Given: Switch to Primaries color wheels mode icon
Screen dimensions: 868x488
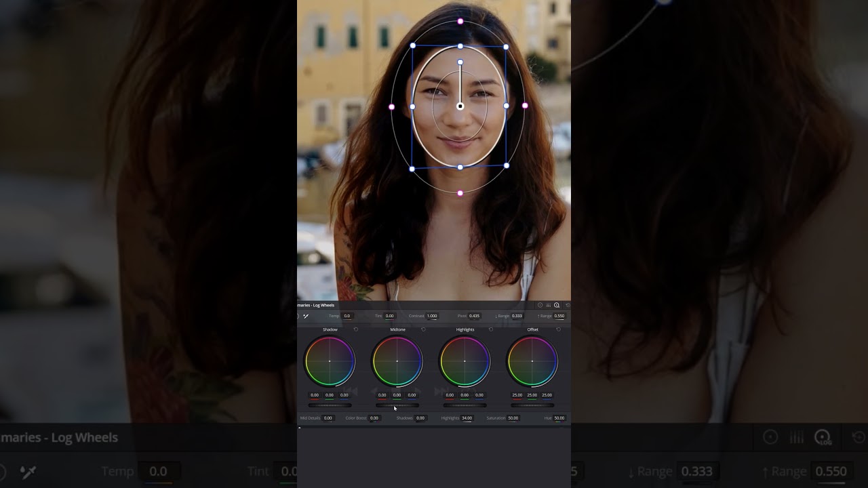Looking at the screenshot, I should pyautogui.click(x=540, y=305).
